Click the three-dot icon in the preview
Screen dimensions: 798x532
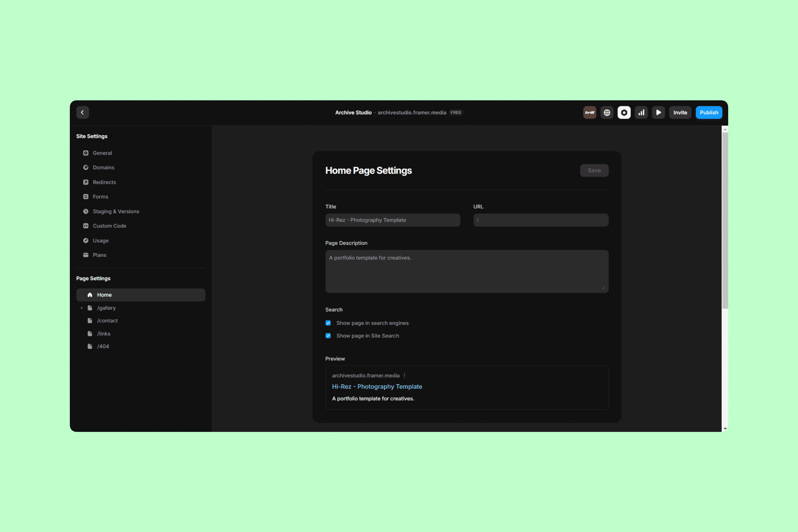point(404,376)
